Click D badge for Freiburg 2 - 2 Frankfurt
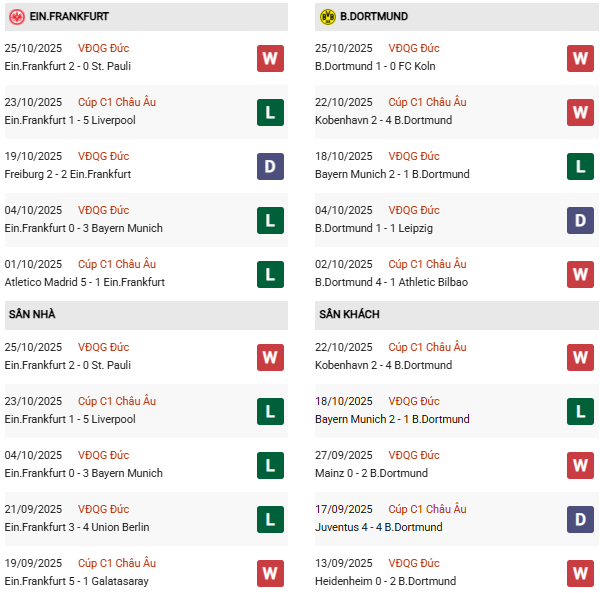This screenshot has height=593, width=600. [270, 166]
